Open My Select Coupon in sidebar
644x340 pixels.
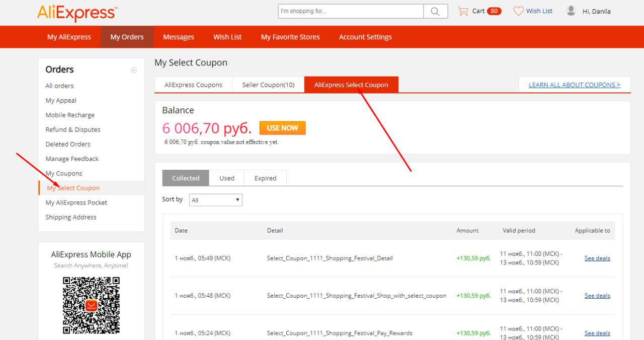tap(73, 188)
